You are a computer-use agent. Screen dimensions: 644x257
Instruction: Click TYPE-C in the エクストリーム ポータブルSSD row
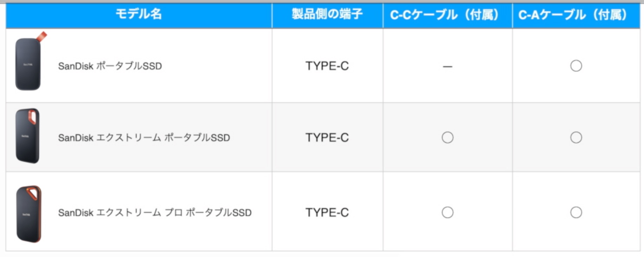click(327, 138)
